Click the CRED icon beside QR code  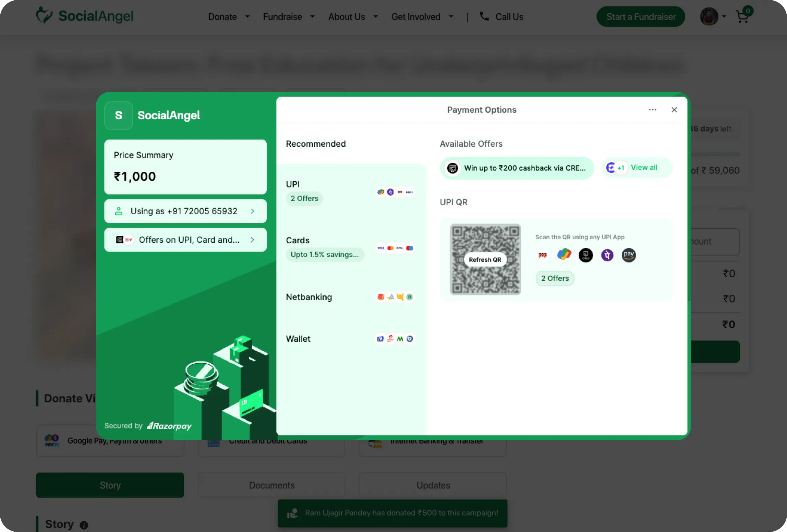coord(585,255)
